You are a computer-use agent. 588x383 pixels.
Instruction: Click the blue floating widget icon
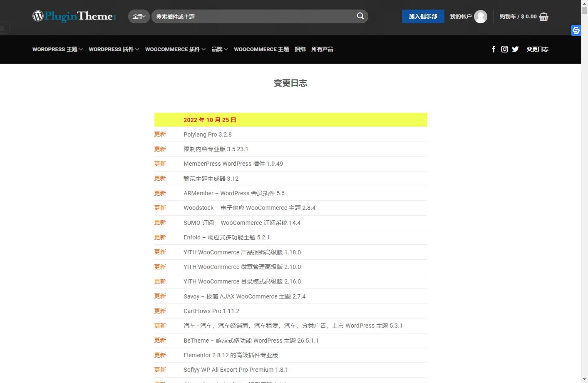point(576,30)
